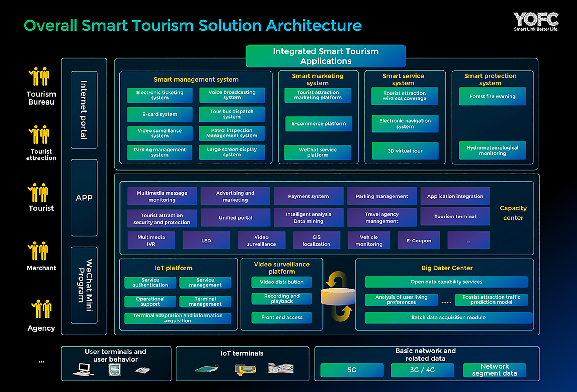Click the Tourist people icon
Screen dimensions: 577x392
click(x=38, y=193)
